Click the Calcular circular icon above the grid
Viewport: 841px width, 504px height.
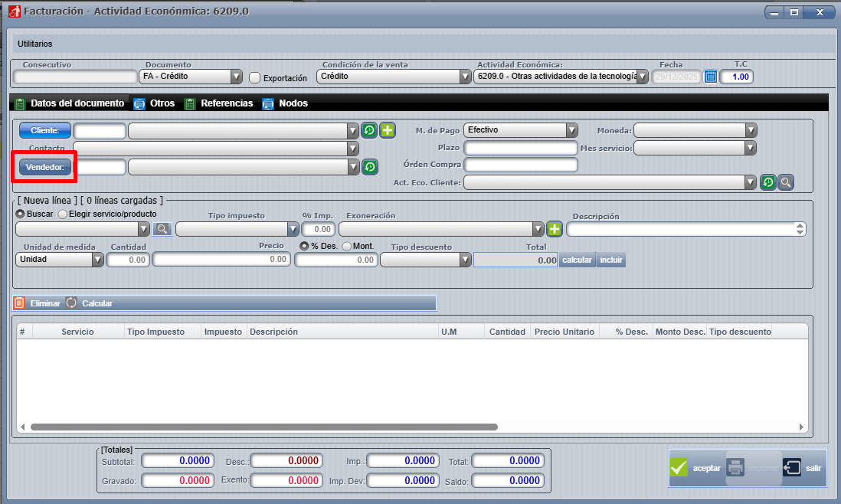tap(70, 303)
